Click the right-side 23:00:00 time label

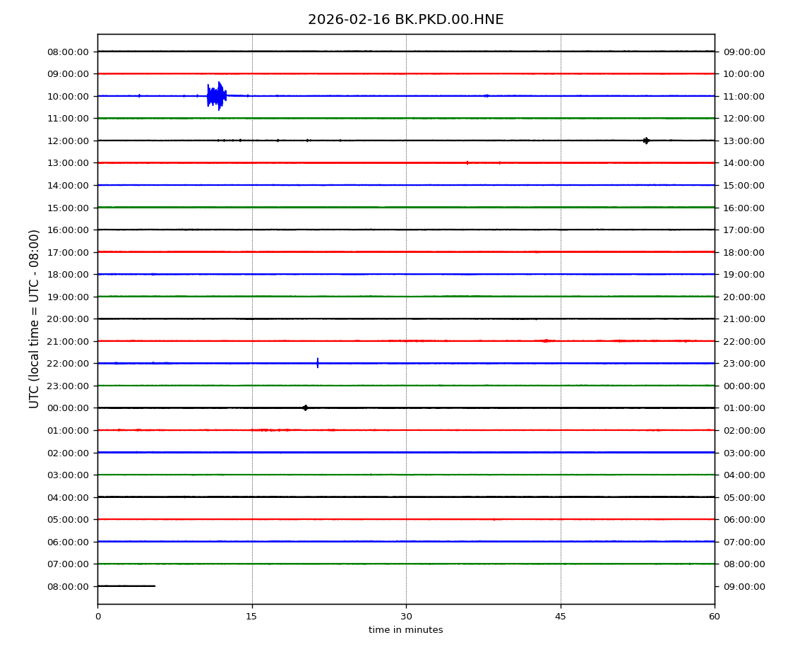(744, 363)
